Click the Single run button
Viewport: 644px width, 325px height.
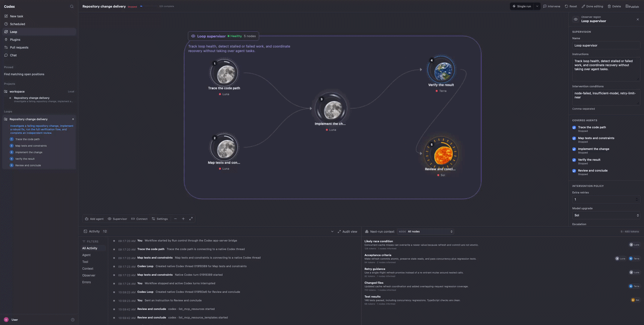pos(522,6)
